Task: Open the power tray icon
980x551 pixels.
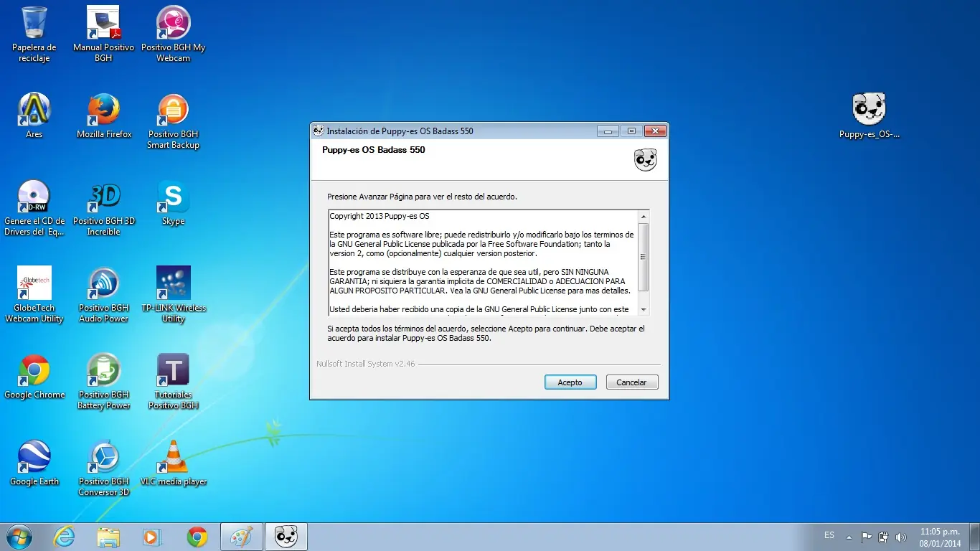Action: (884, 537)
